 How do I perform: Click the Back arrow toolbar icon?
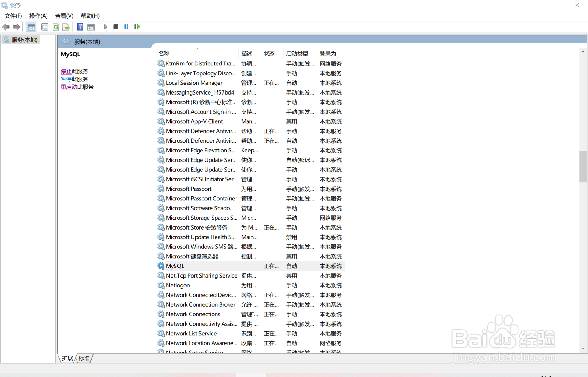tap(6, 27)
